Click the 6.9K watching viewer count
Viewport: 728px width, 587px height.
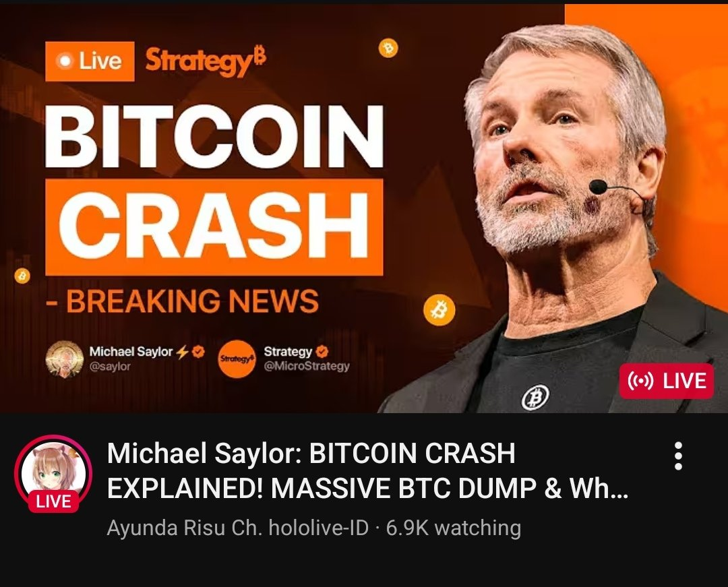[x=453, y=528]
